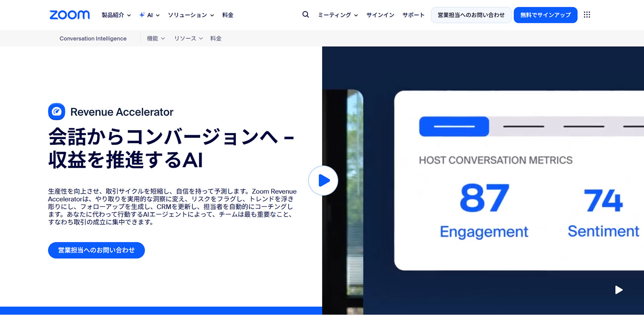Click the Conversation Intelligence link
This screenshot has width=644, height=316.
93,38
